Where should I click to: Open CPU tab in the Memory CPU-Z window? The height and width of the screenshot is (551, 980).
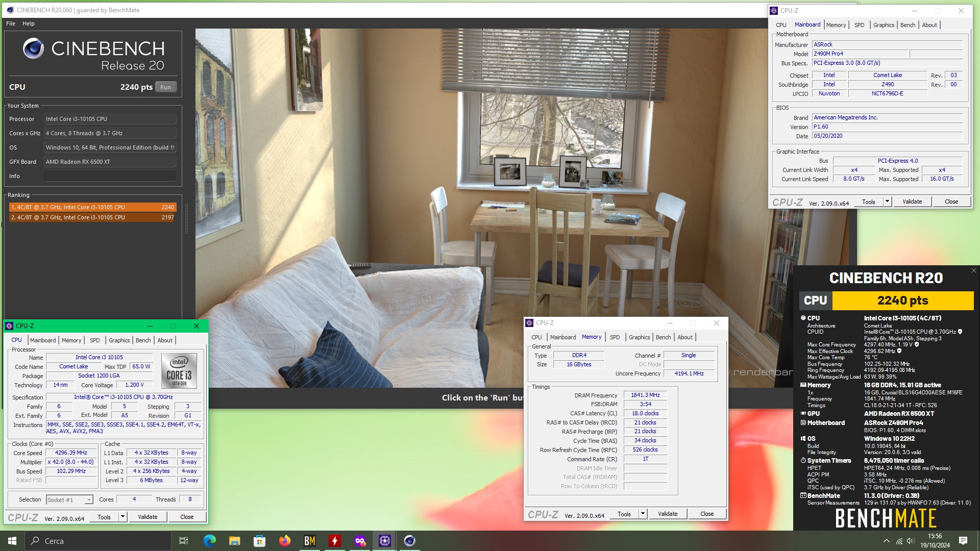(536, 337)
